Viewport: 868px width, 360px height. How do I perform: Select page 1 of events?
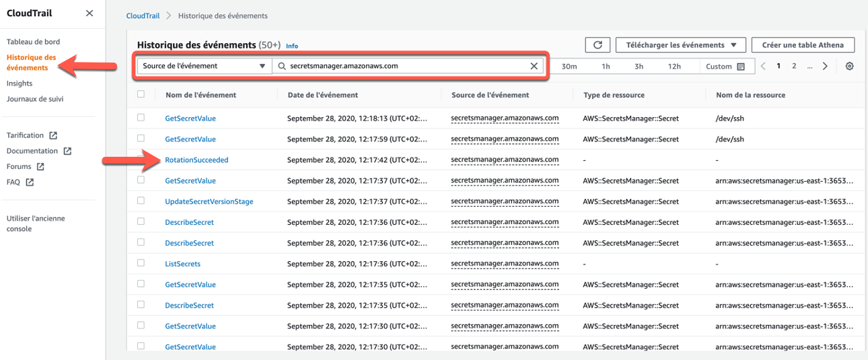pyautogui.click(x=779, y=66)
